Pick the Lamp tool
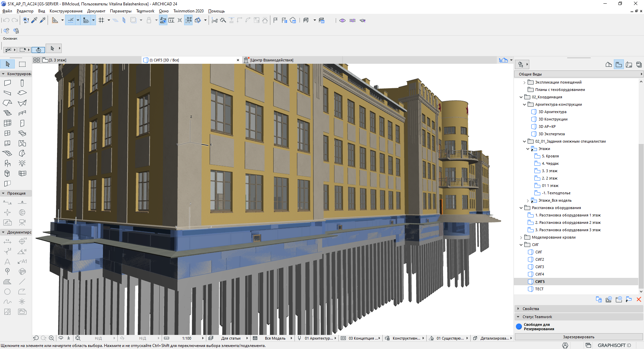Image resolution: width=644 pixels, height=349 pixels. click(x=22, y=163)
